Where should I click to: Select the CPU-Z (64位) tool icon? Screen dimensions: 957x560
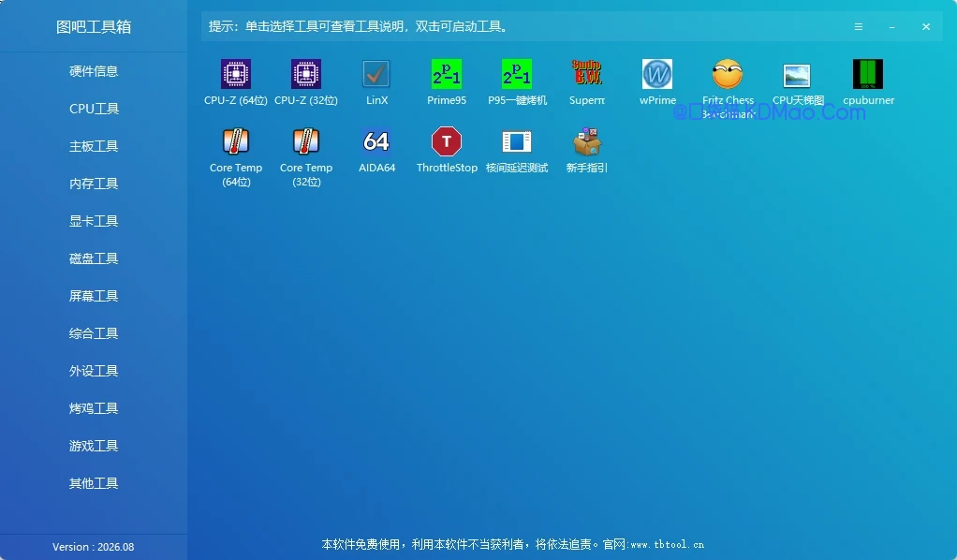(236, 75)
